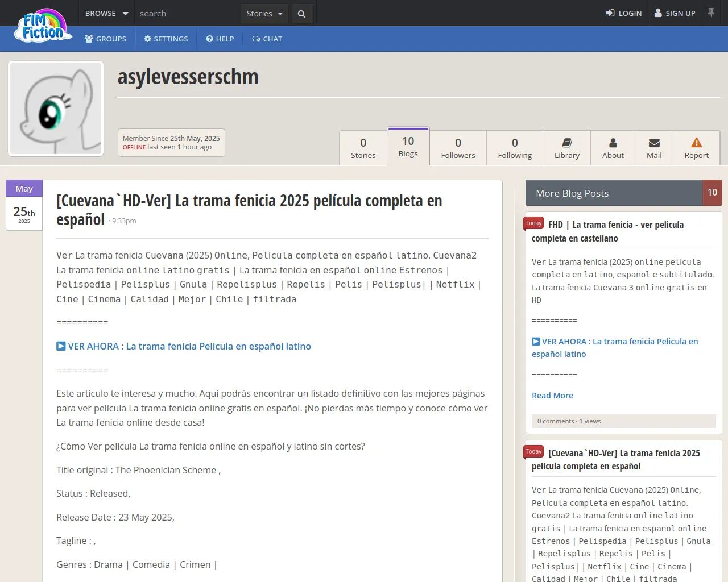Open the Following tab
Viewport: 728px width, 582px height.
515,148
